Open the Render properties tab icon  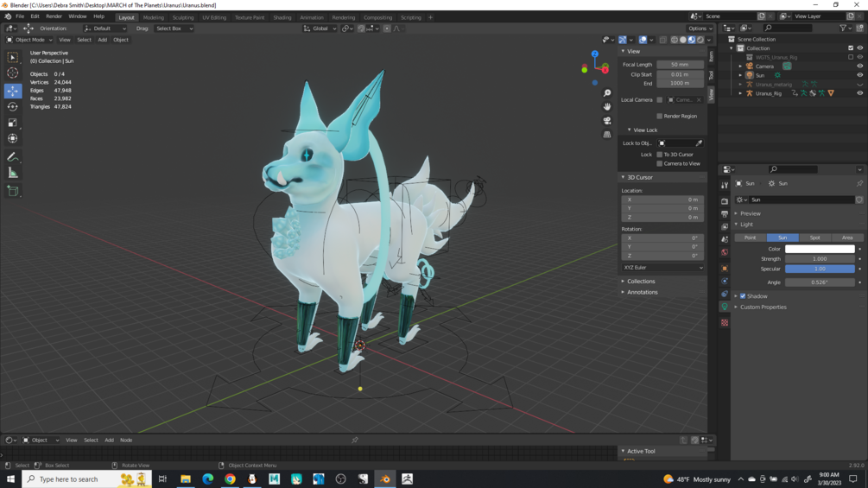(725, 201)
